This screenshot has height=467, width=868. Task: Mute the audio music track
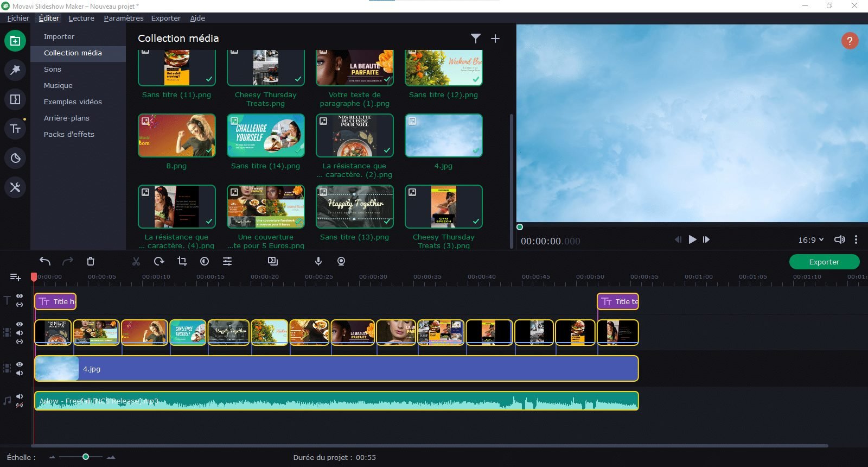[x=20, y=396]
